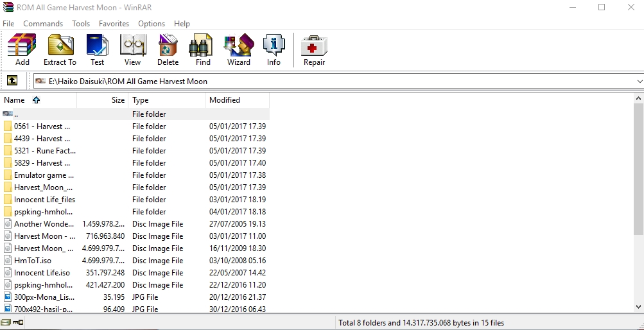Screen dimensions: 644x330
Task: Click the file list scrollbar down arrow
Action: pos(639,307)
